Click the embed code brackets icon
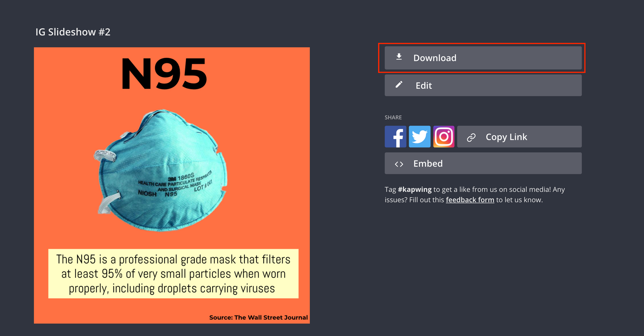The image size is (644, 336). (399, 164)
